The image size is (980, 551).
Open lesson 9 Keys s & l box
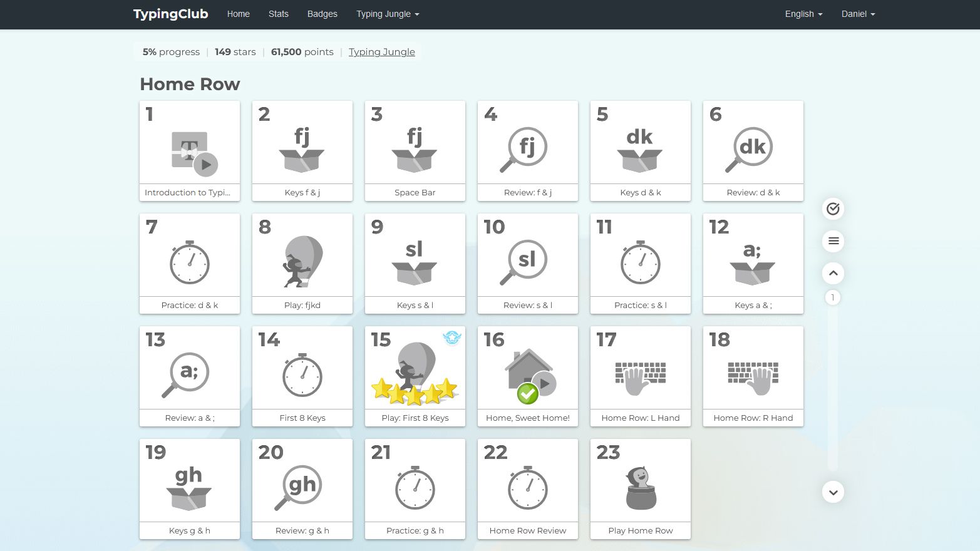coord(415,264)
